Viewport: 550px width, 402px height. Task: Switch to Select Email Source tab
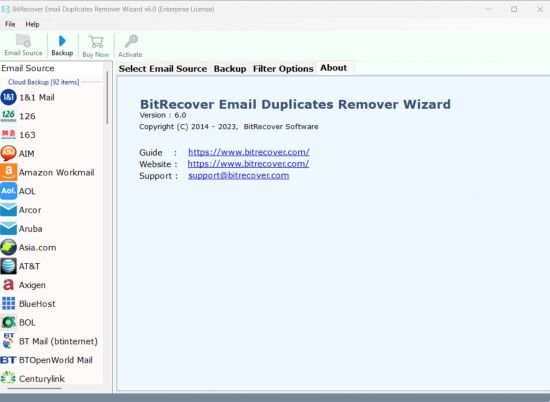click(163, 69)
